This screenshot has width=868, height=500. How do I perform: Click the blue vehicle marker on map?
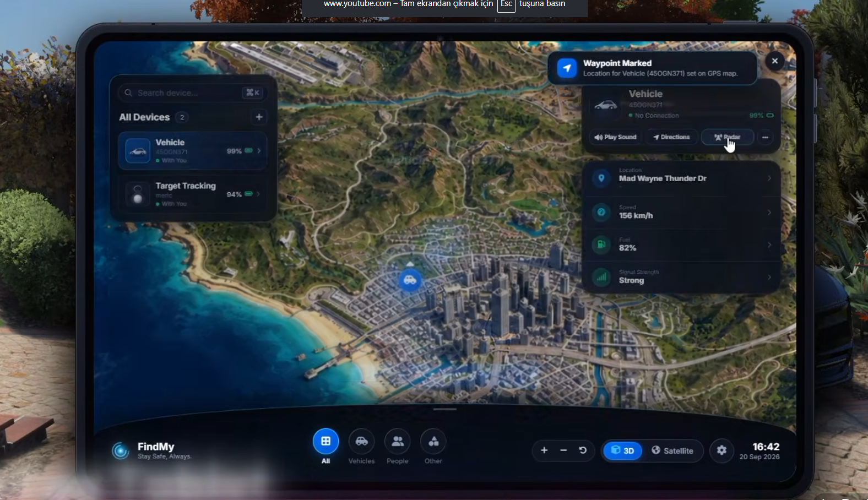pos(410,280)
